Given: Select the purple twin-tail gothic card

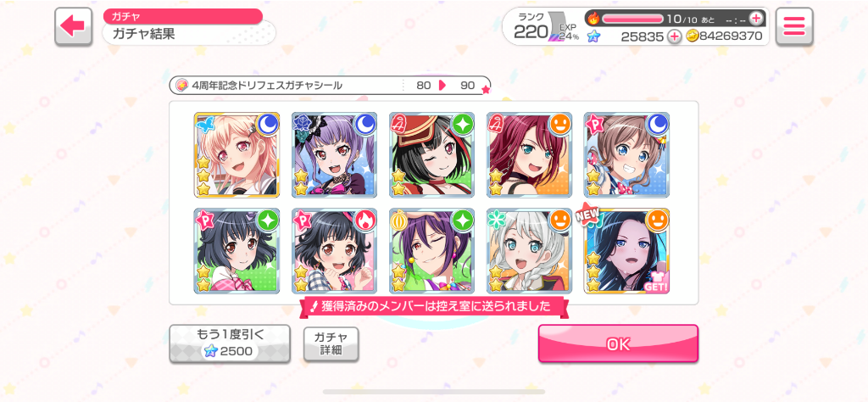Looking at the screenshot, I should pyautogui.click(x=334, y=155).
